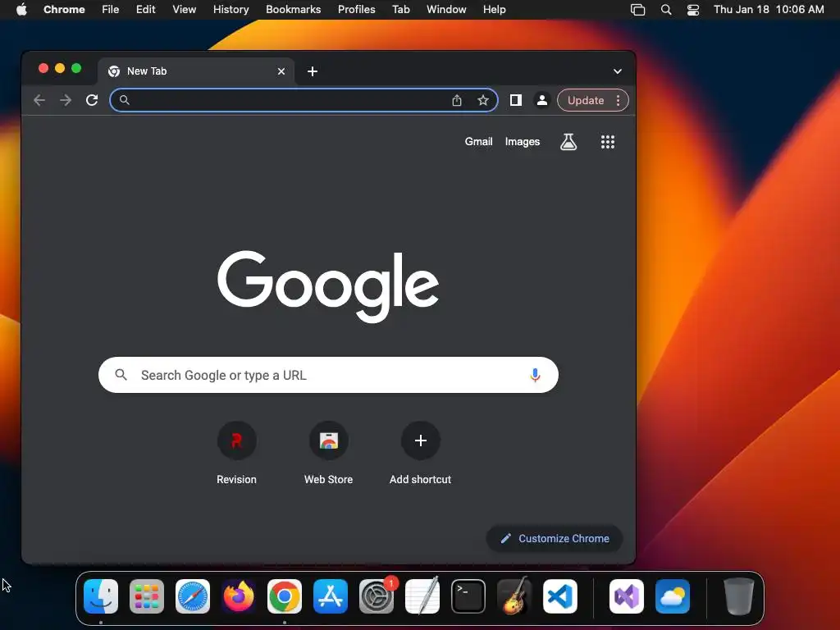This screenshot has width=840, height=630.
Task: Open the File menu
Action: click(x=111, y=10)
